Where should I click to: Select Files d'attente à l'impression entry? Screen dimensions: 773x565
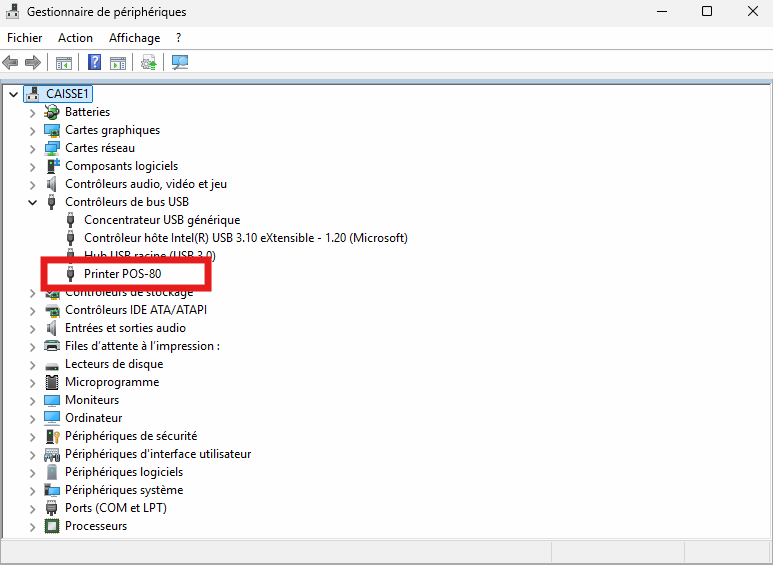(x=142, y=346)
